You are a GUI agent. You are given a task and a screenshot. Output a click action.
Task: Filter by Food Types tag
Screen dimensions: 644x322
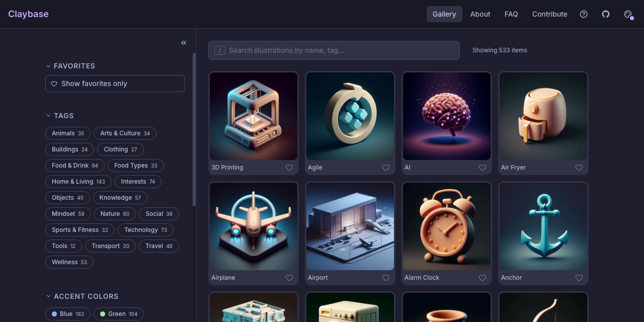coord(136,166)
